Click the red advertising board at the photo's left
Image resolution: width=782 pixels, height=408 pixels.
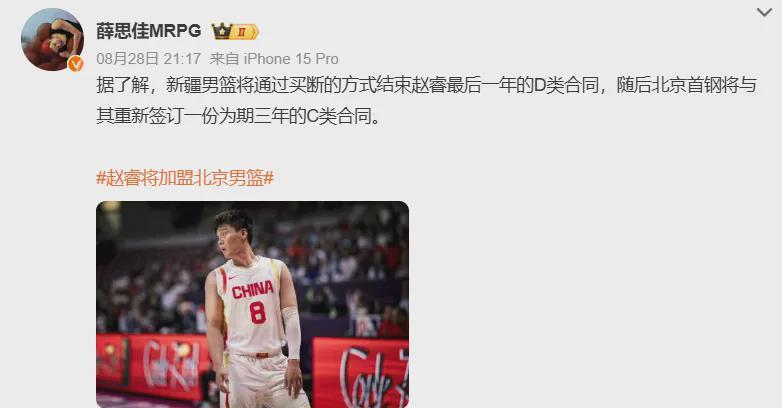153,365
